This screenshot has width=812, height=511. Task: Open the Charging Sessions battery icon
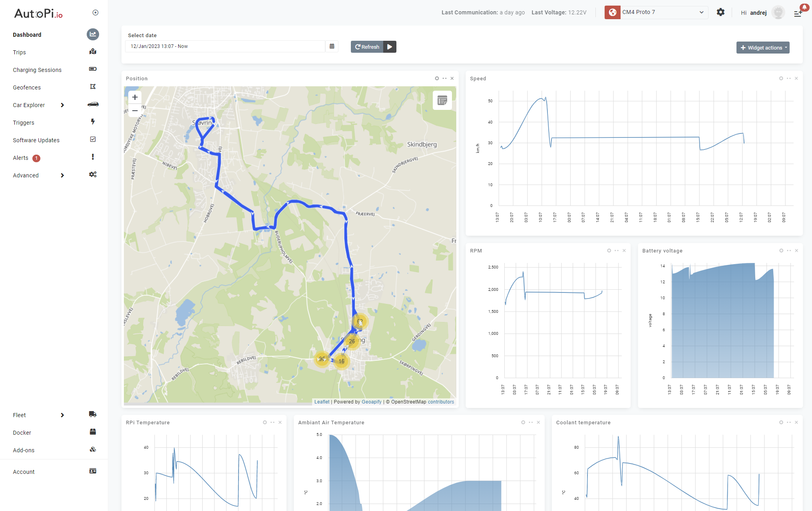[x=93, y=69]
